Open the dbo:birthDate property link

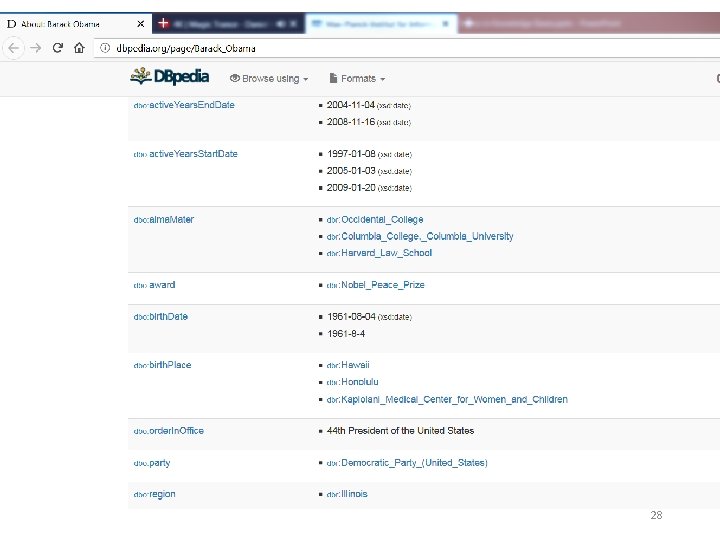[161, 317]
